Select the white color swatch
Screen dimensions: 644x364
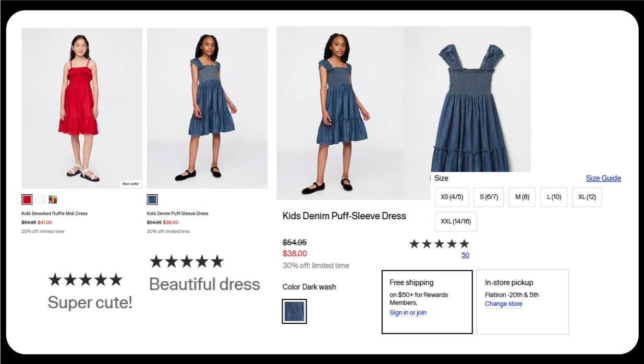coord(40,199)
